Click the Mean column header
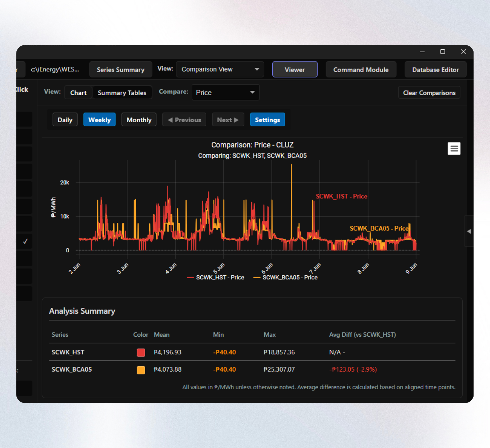The width and height of the screenshot is (490, 448). coord(162,334)
